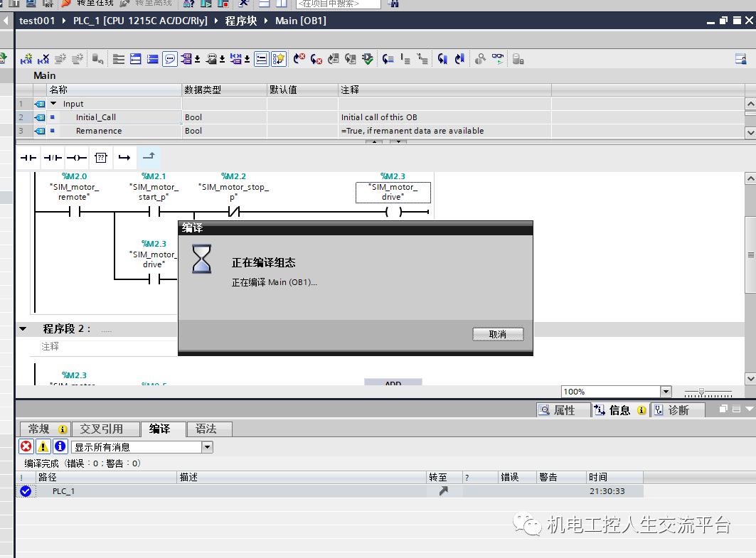Collapse the Input group in interface table

pos(53,104)
